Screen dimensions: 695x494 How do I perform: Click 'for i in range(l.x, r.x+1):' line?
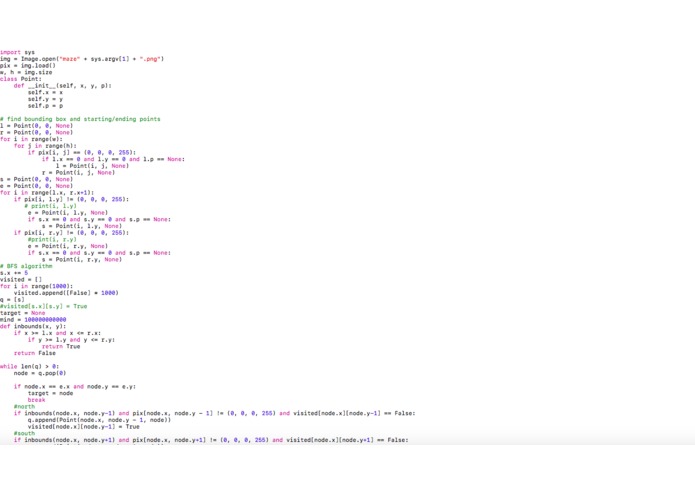tap(47, 193)
